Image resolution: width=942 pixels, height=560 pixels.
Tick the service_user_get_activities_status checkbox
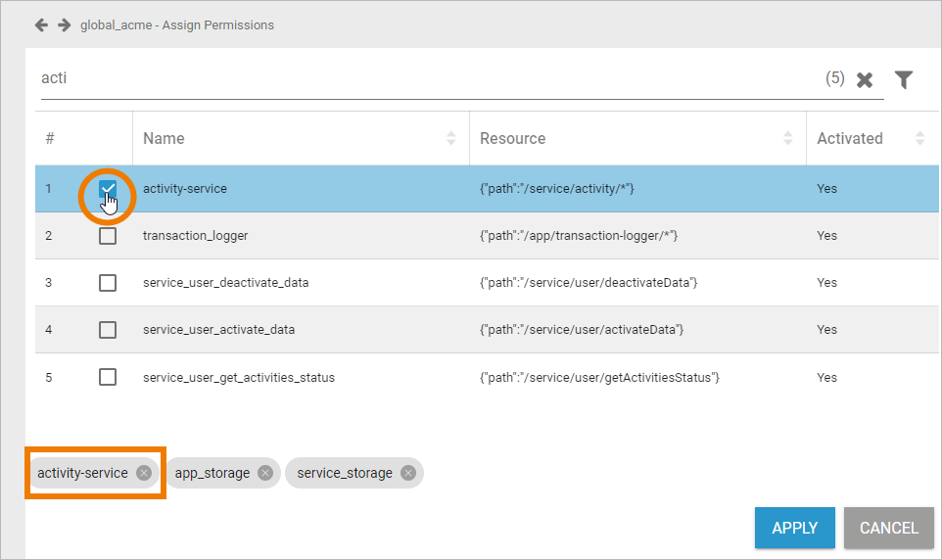pos(108,377)
